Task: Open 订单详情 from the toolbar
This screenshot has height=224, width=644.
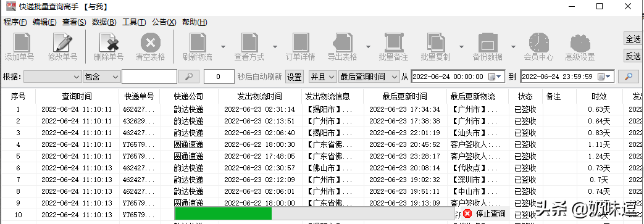Action: click(x=300, y=43)
